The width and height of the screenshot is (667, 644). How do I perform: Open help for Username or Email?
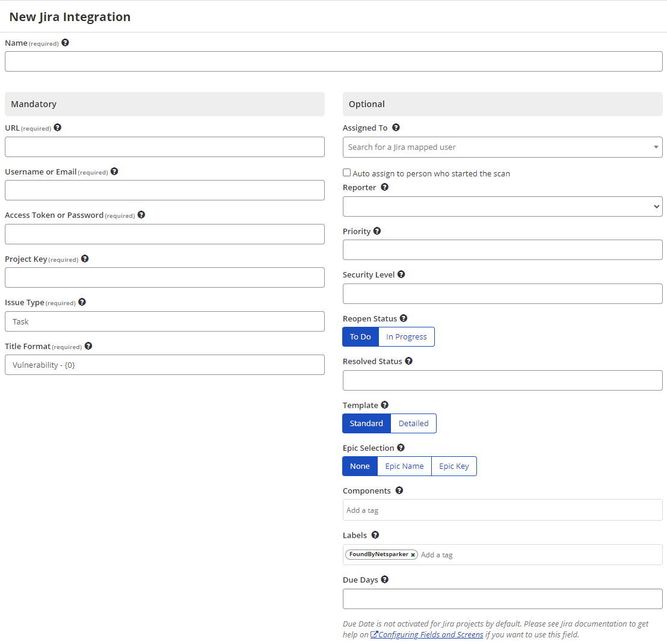click(x=114, y=171)
